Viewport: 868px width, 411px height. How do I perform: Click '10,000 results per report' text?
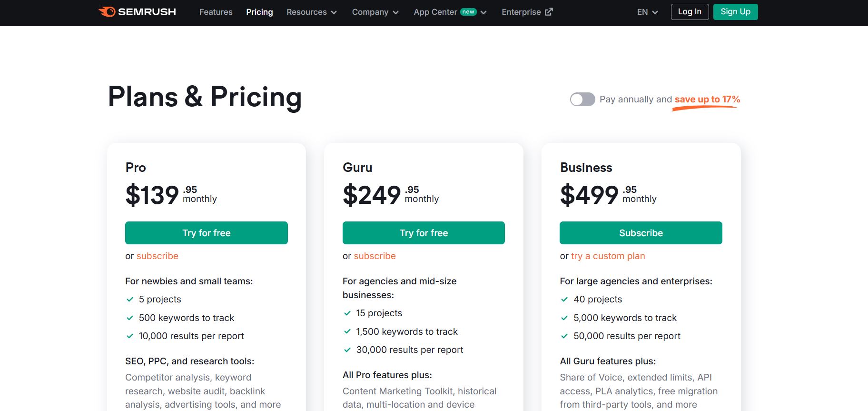(191, 336)
